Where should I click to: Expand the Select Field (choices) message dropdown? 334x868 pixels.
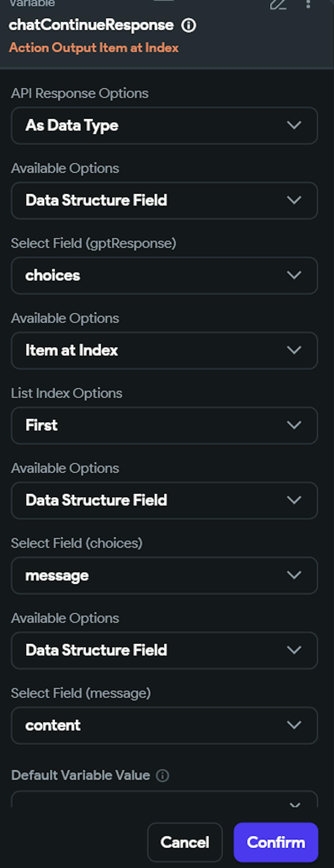click(164, 575)
